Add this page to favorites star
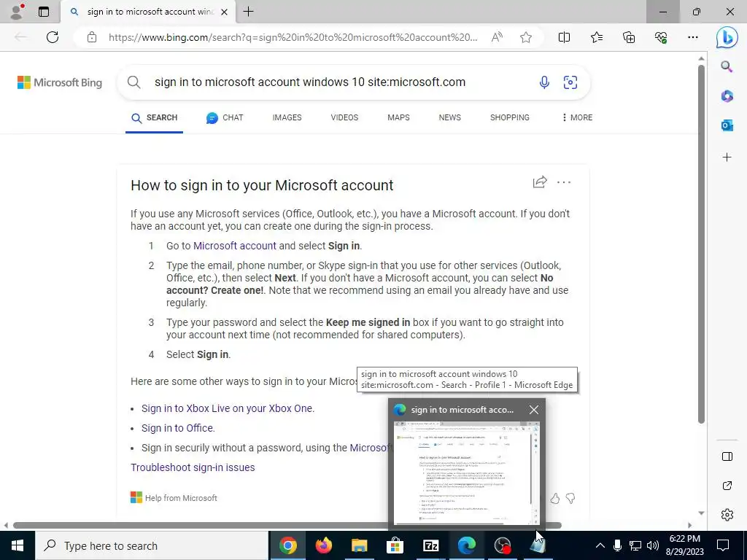Image resolution: width=747 pixels, height=560 pixels. pos(526,37)
